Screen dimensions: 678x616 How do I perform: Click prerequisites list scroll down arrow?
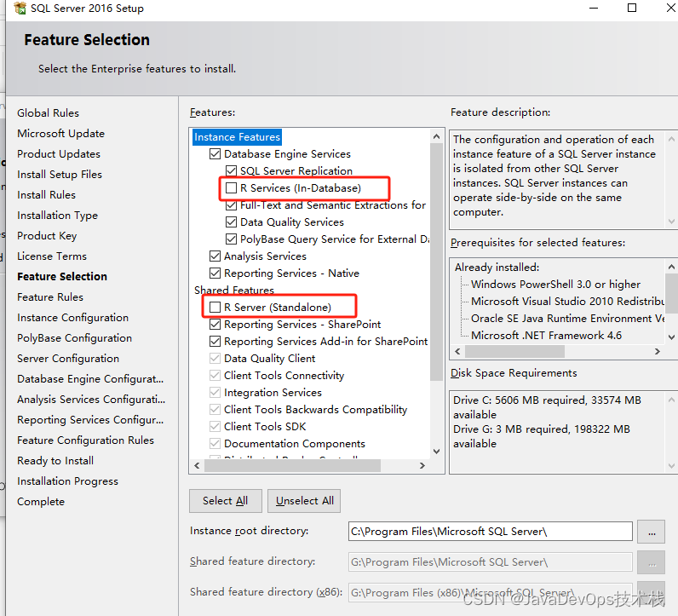pos(671,337)
